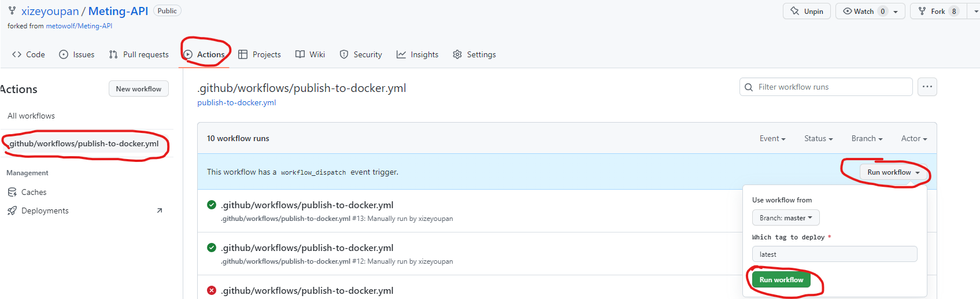The width and height of the screenshot is (980, 299).
Task: Select All workflows in the sidebar
Action: point(31,116)
